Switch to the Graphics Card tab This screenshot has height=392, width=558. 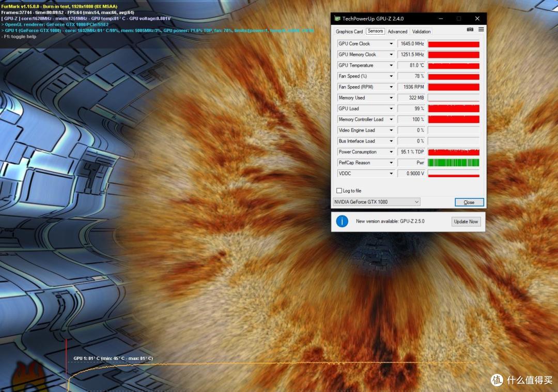349,32
